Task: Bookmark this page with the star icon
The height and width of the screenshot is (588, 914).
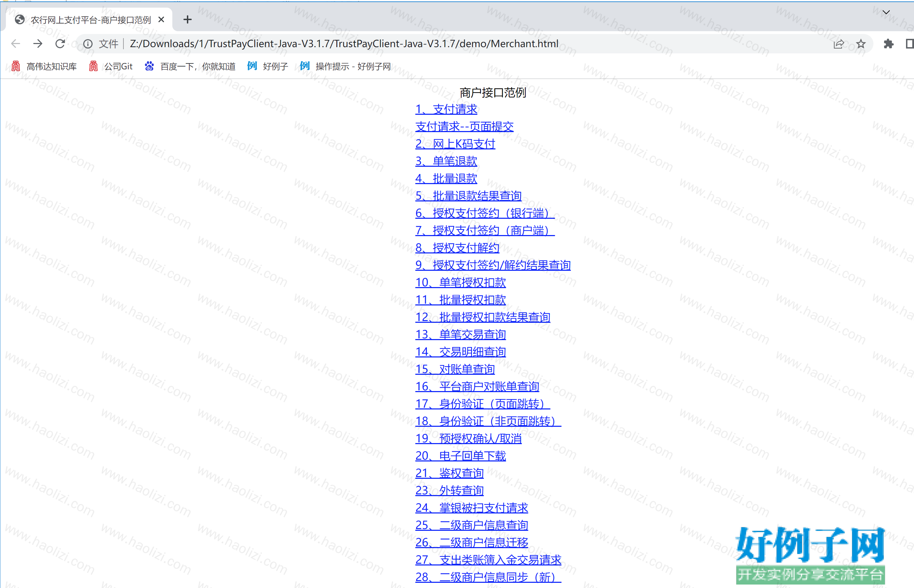Action: pos(861,44)
